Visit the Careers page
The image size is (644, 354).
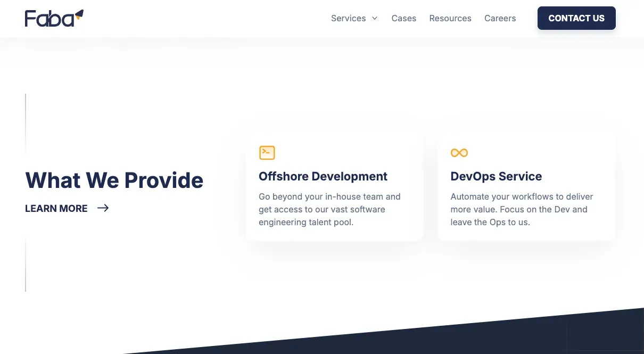tap(500, 18)
